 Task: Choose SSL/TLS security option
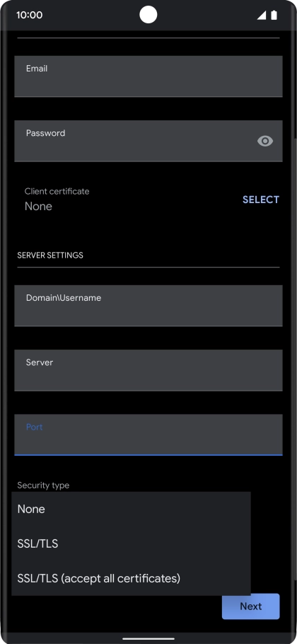click(x=131, y=544)
